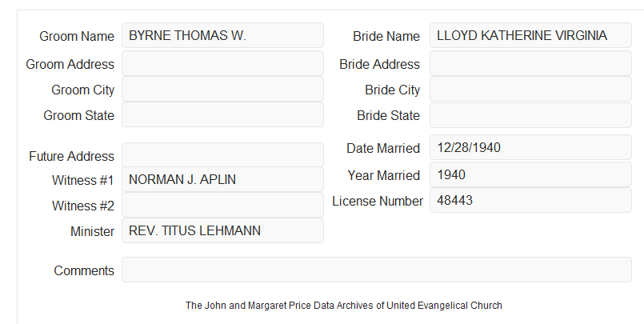Click the Minister field showing Rev. Titus Lehmann

pyautogui.click(x=222, y=230)
